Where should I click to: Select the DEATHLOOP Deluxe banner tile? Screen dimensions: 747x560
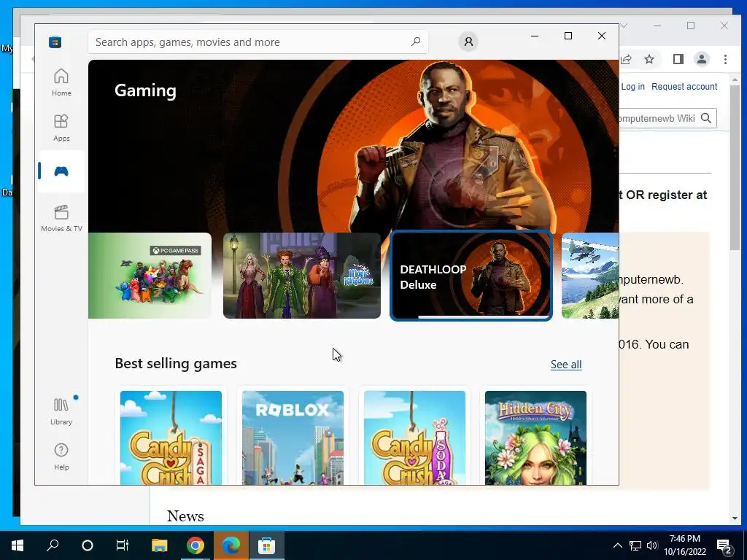click(x=471, y=276)
